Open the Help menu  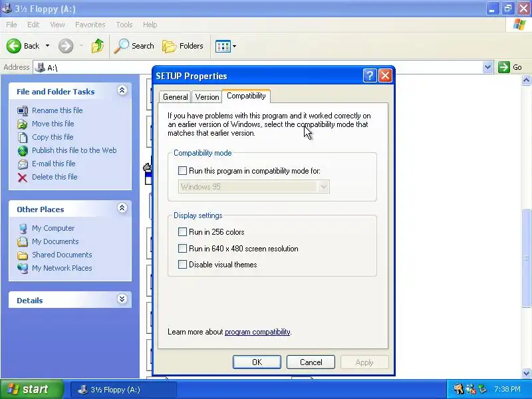[150, 25]
